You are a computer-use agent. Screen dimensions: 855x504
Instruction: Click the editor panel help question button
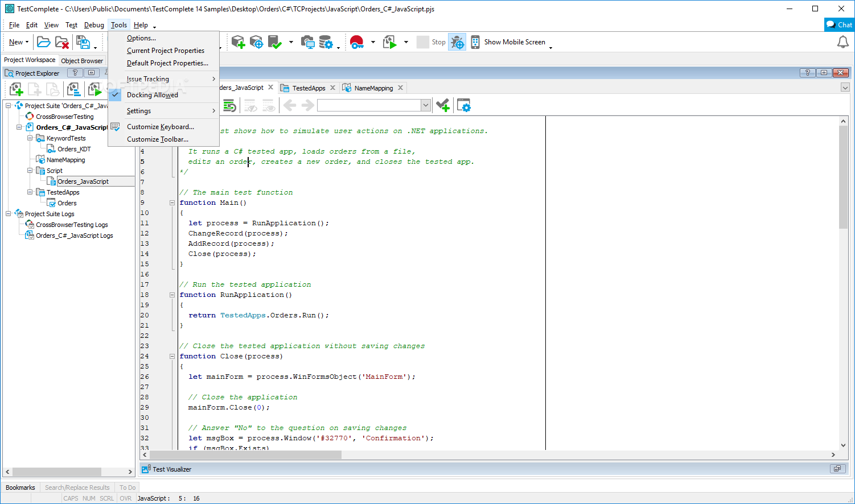(x=807, y=72)
